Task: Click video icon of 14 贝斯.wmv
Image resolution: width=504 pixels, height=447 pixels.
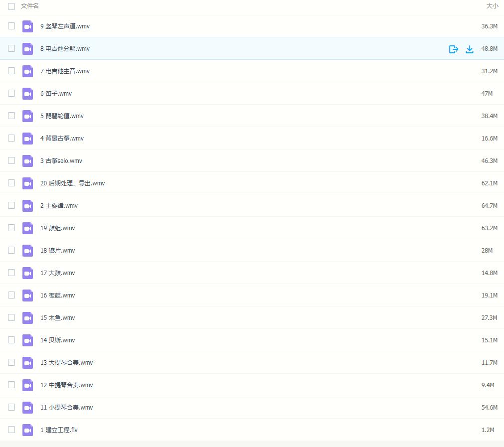Action: [27, 340]
